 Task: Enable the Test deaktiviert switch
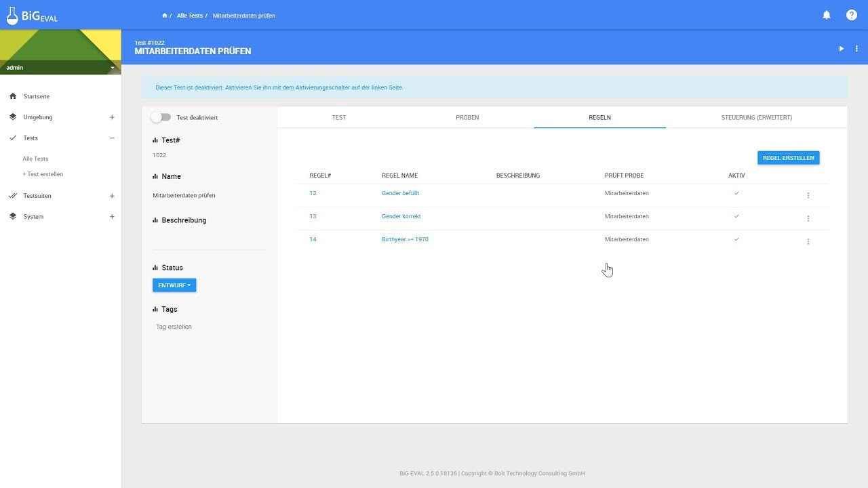[161, 117]
